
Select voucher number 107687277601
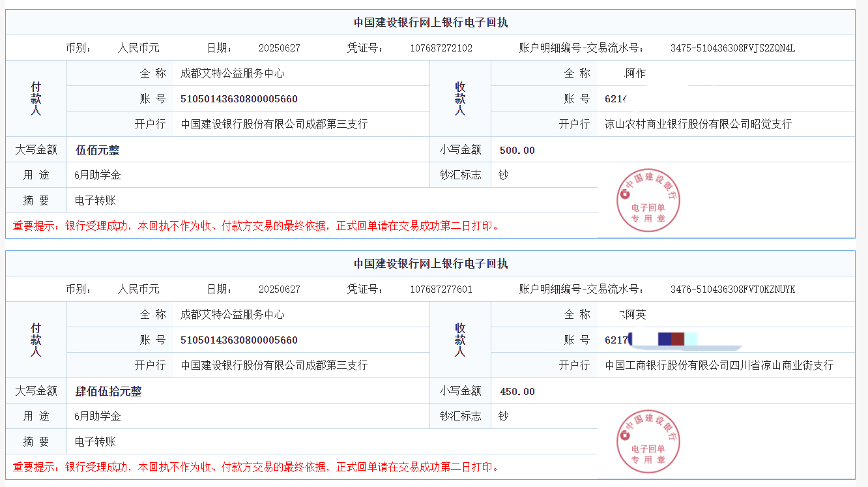click(441, 289)
